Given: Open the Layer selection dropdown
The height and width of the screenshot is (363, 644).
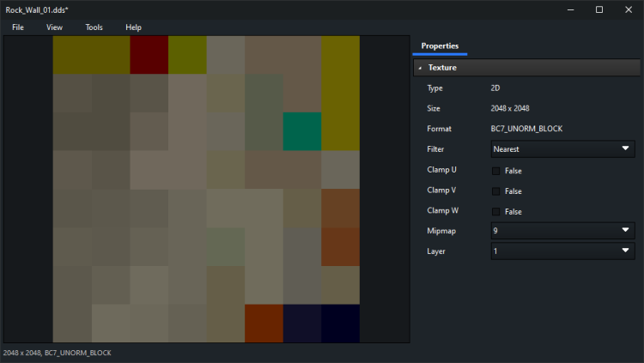Looking at the screenshot, I should click(x=562, y=251).
